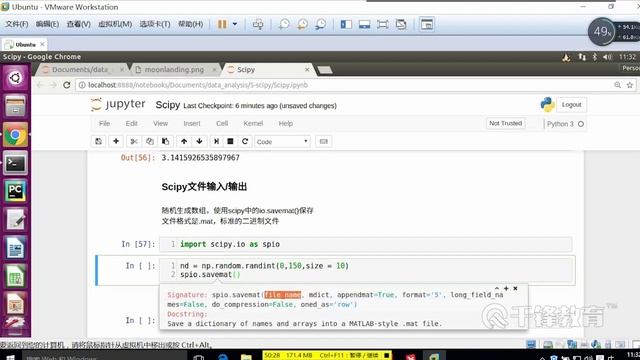640x360 pixels.
Task: Bookmark page with star icon
Action: (x=629, y=85)
